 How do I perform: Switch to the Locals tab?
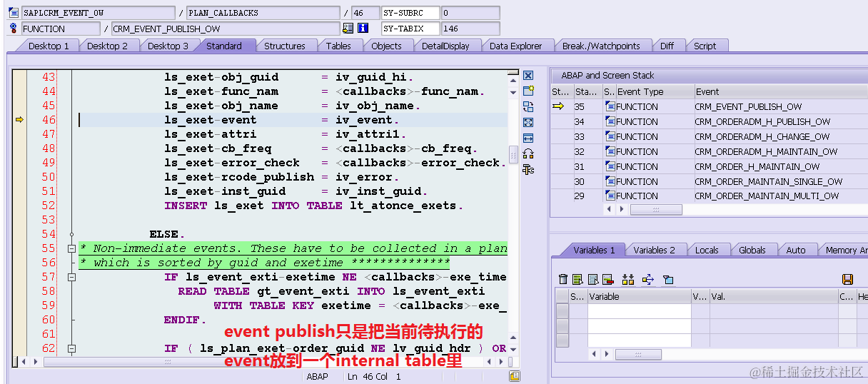point(707,250)
